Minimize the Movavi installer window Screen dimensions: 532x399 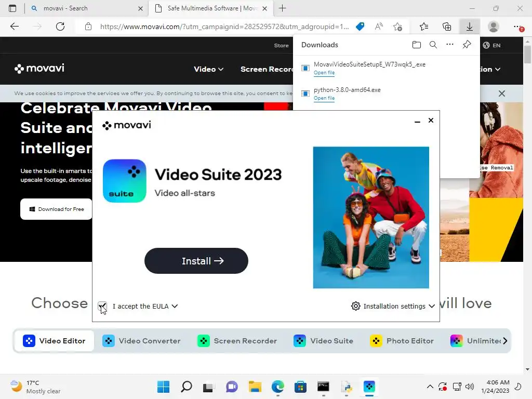417,121
